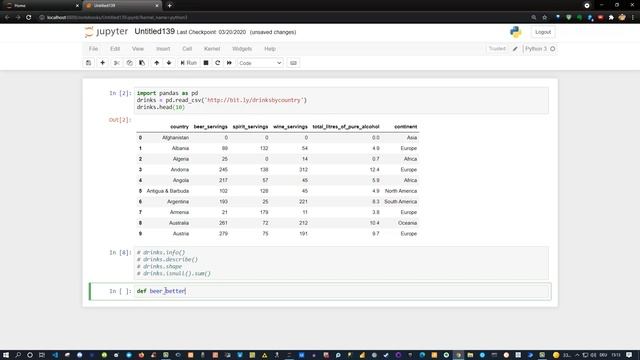Go back in browser history

pyautogui.click(x=7, y=18)
